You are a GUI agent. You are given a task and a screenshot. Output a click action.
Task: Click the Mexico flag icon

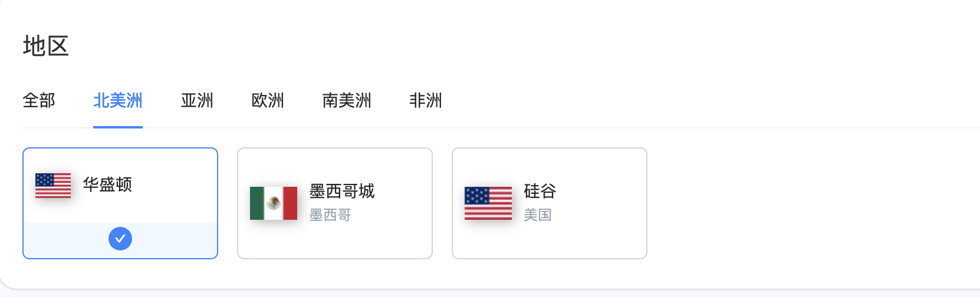[x=273, y=203]
